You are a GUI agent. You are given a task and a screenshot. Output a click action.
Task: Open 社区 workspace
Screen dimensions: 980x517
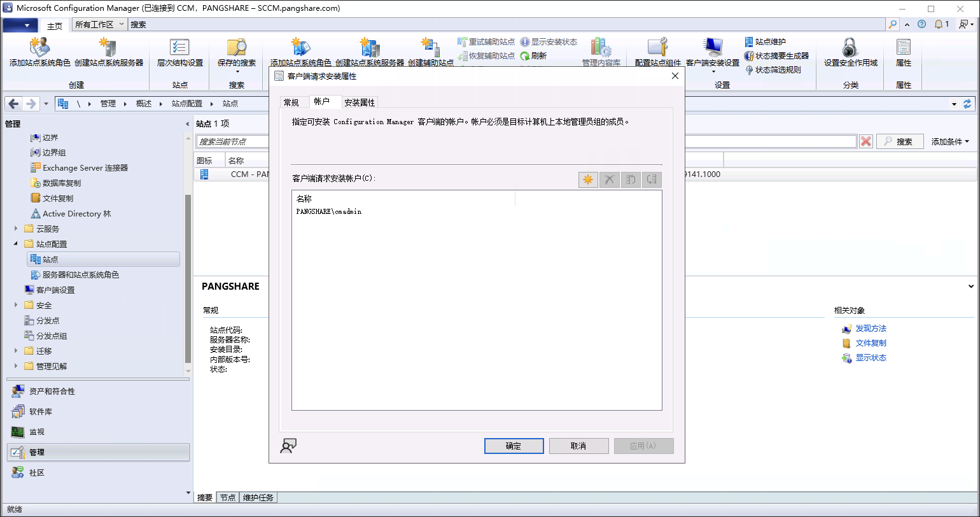point(98,472)
